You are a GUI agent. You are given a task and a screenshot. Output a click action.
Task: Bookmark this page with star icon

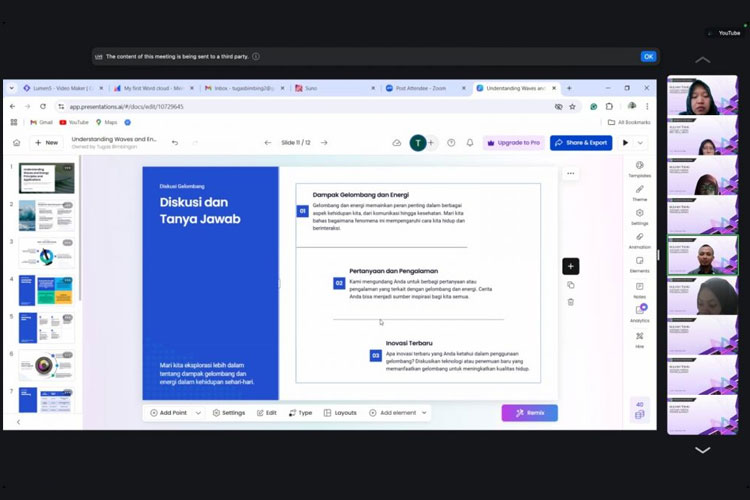[x=572, y=107]
